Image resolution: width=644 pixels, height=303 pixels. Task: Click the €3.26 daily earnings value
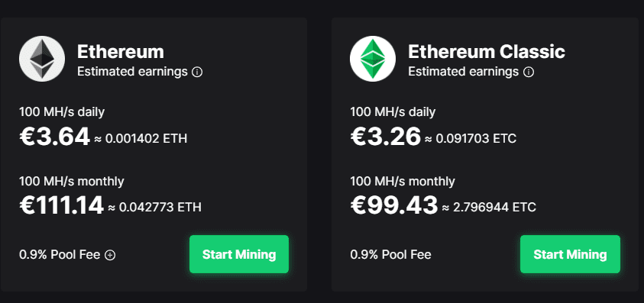[386, 137]
